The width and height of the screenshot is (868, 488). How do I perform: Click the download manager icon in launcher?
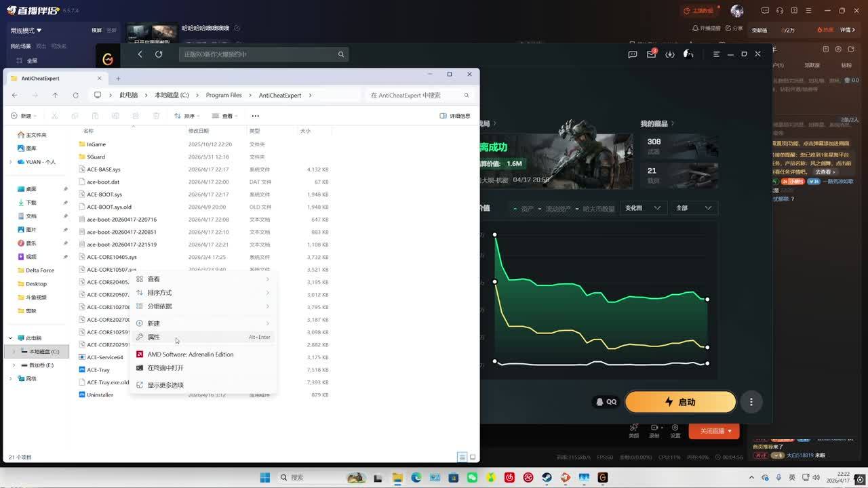[670, 54]
